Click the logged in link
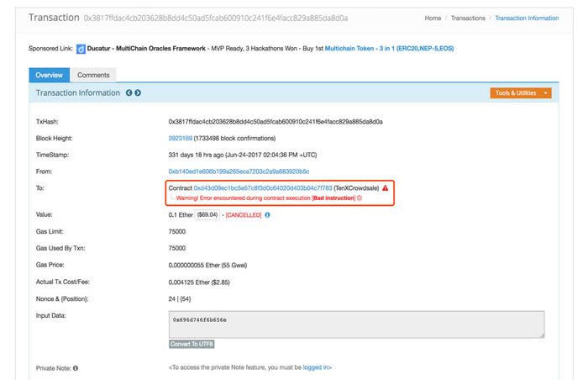This screenshot has width=588, height=380. click(317, 367)
